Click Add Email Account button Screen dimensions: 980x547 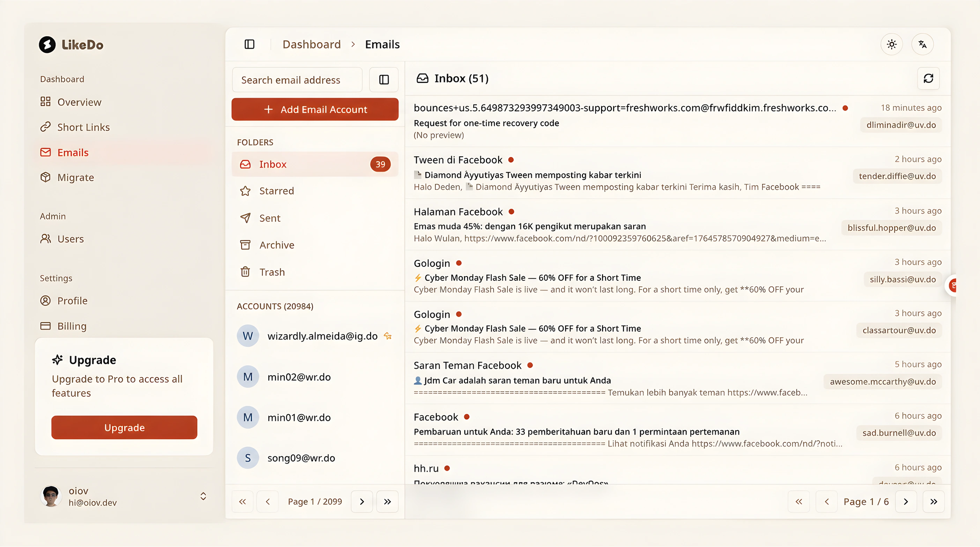pyautogui.click(x=315, y=109)
